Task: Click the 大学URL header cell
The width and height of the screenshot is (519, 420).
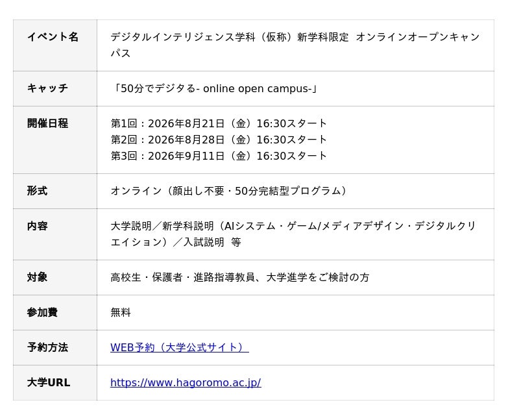Action: [x=55, y=382]
